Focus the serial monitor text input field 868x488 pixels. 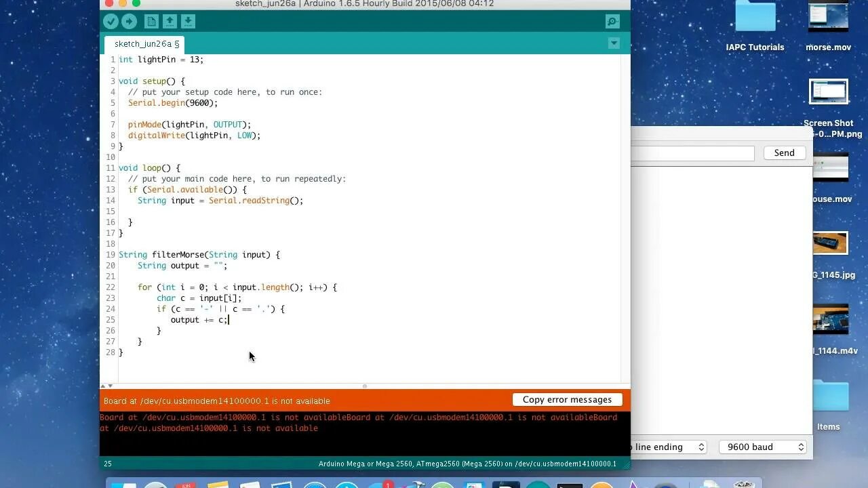(692, 153)
